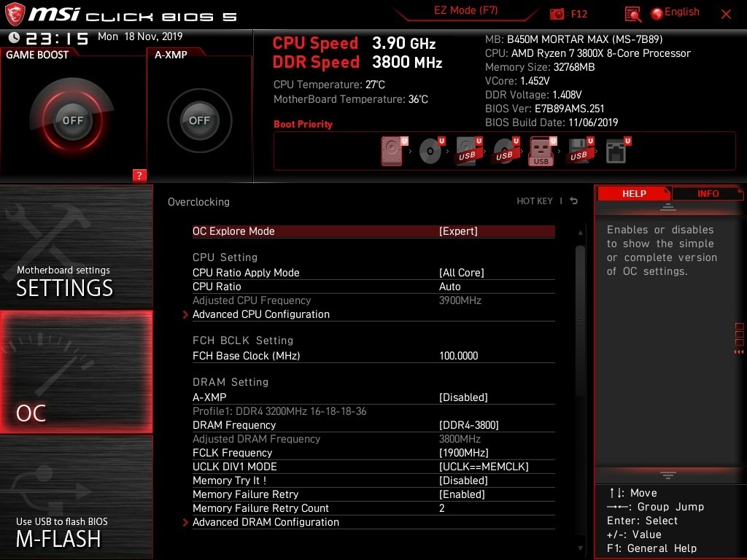The image size is (747, 560).
Task: Click the DDR Speed 3800 MHz readout
Action: tap(357, 63)
